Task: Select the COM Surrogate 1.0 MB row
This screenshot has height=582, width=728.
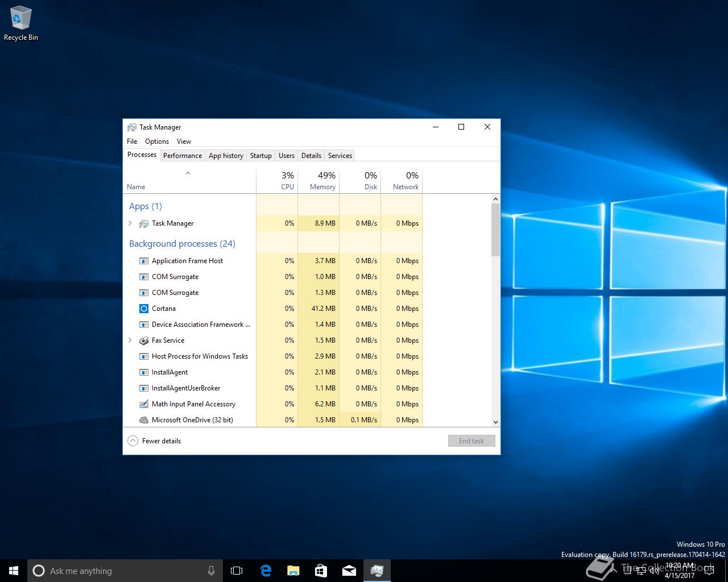Action: click(273, 277)
